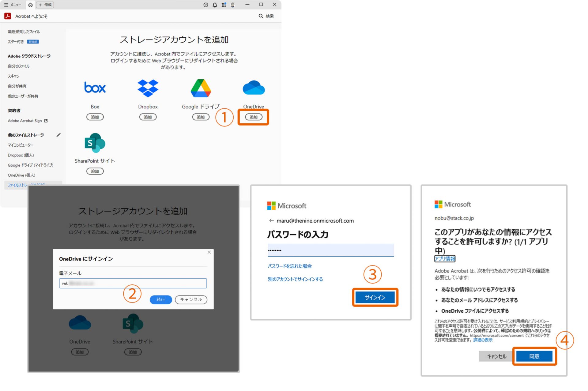Image resolution: width=588 pixels, height=391 pixels.
Task: Click the Dropbox logo icon
Action: pyautogui.click(x=148, y=88)
